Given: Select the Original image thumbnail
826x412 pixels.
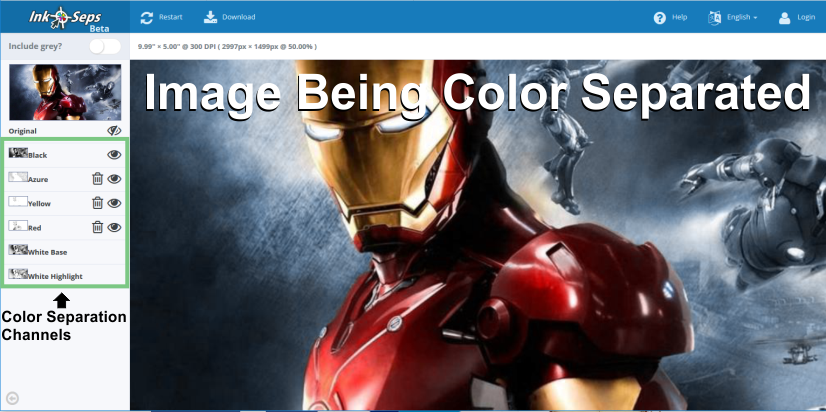Looking at the screenshot, I should (x=65, y=92).
